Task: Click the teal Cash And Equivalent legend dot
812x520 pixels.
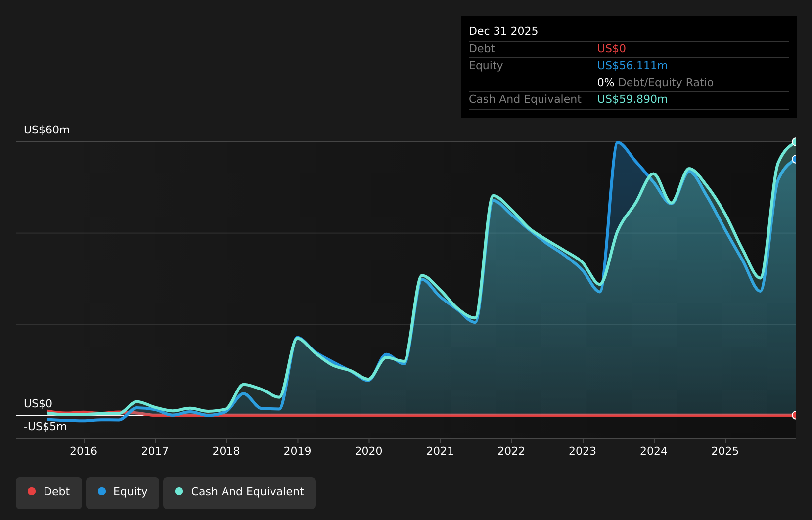Action: coord(179,491)
